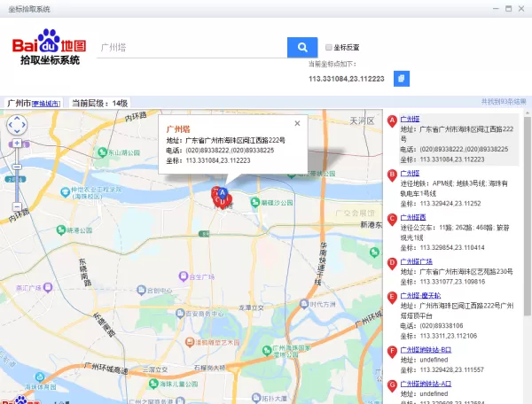Click red marker B in results list
The image size is (532, 404).
[x=392, y=175]
